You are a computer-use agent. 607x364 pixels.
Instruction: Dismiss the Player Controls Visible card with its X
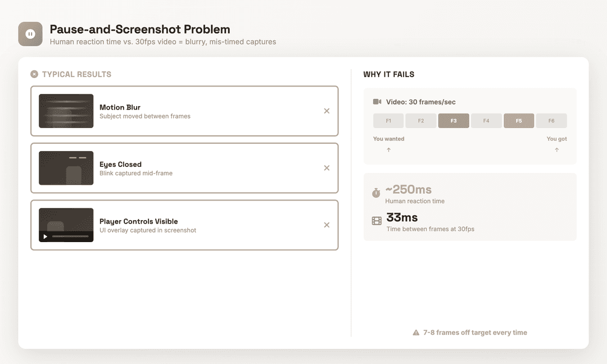click(x=327, y=225)
